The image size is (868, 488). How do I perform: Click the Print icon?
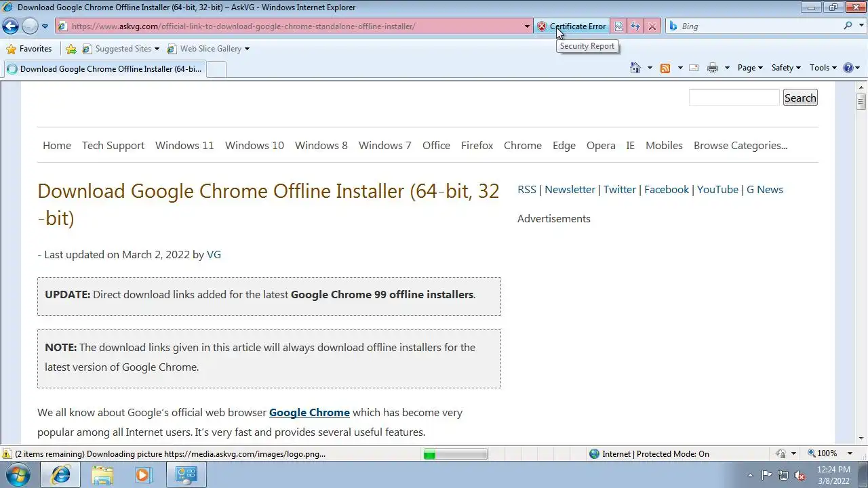tap(713, 68)
